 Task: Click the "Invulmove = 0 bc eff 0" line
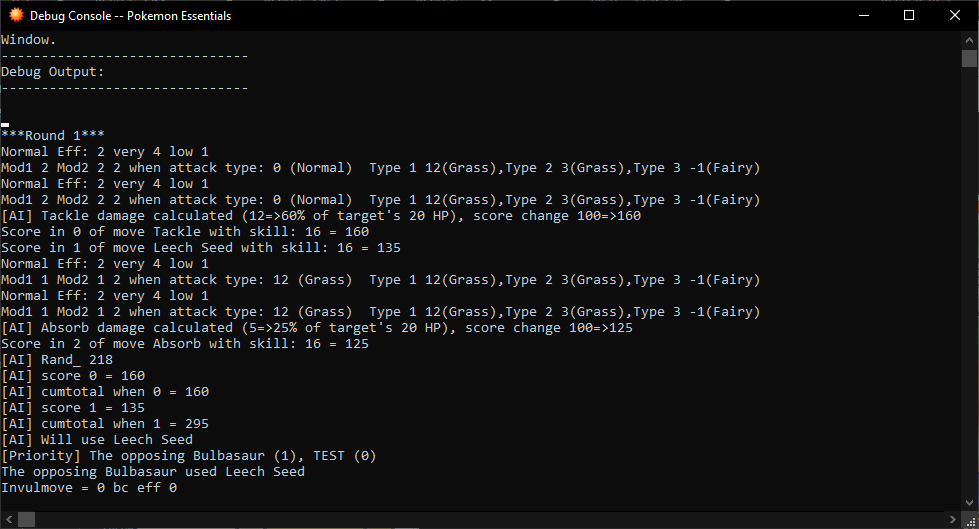[89, 488]
